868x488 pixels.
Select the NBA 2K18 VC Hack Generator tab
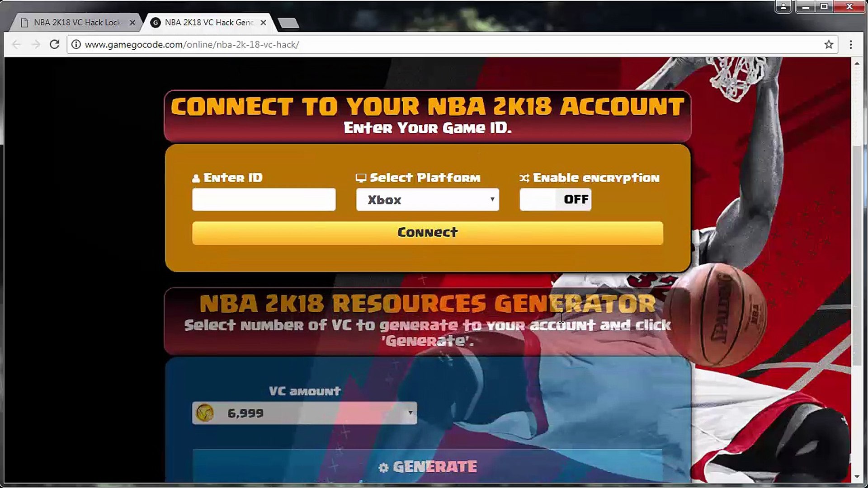pyautogui.click(x=208, y=23)
